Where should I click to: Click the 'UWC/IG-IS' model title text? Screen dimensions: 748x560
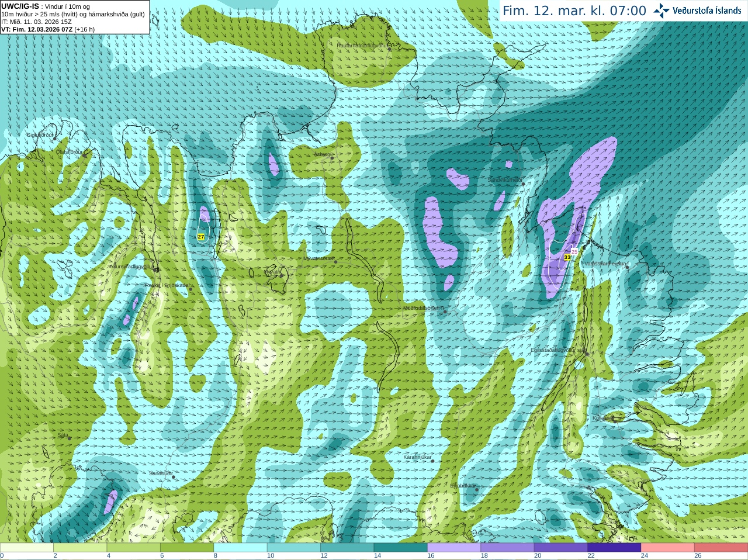point(20,6)
